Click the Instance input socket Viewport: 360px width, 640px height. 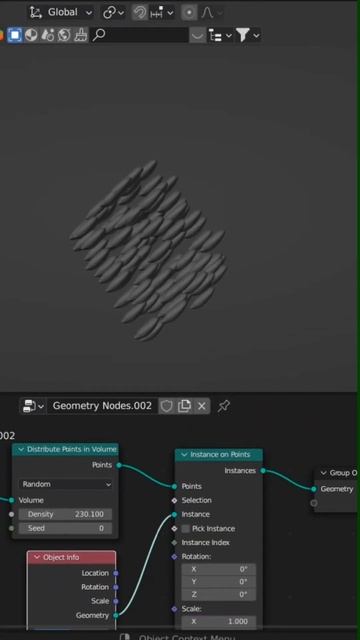tap(175, 514)
